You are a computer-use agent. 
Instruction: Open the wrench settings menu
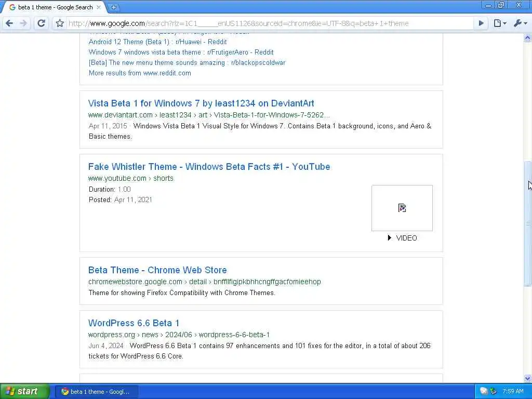pos(520,23)
